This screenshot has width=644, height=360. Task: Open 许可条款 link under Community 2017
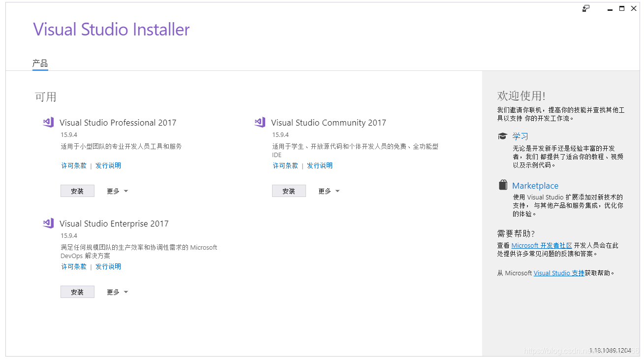[x=285, y=165]
